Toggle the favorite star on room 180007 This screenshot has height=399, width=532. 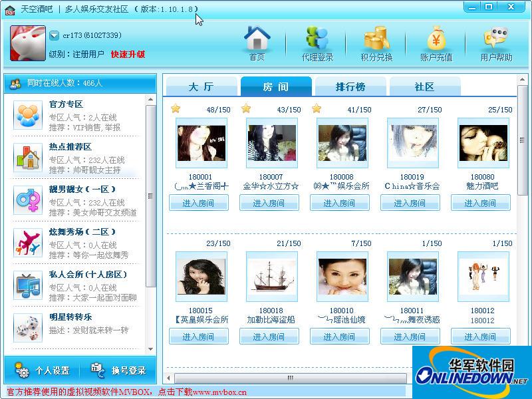[247, 108]
